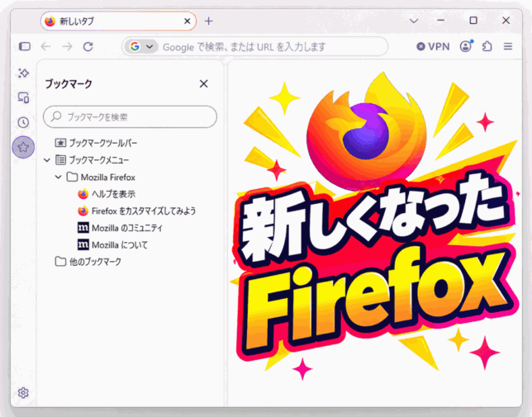Open the extensions puzzle icon
This screenshot has width=532, height=417.
tap(487, 46)
